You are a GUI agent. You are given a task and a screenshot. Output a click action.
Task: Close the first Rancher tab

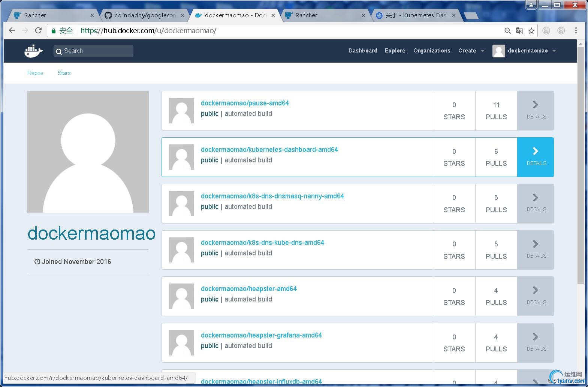tap(92, 15)
